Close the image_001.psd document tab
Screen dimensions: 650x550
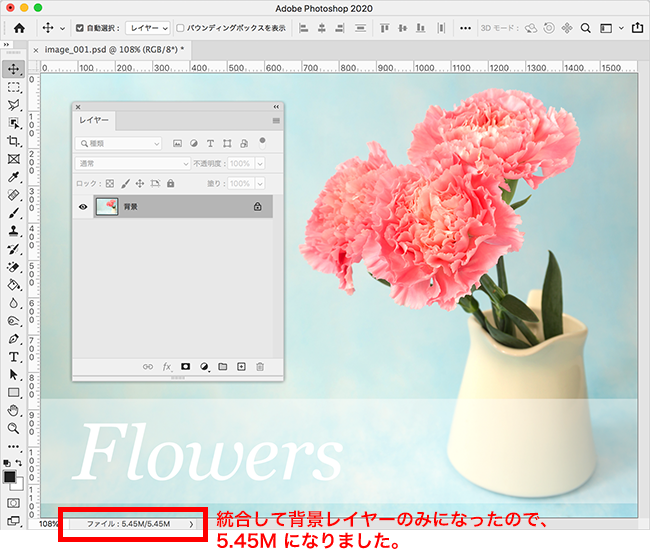click(36, 50)
